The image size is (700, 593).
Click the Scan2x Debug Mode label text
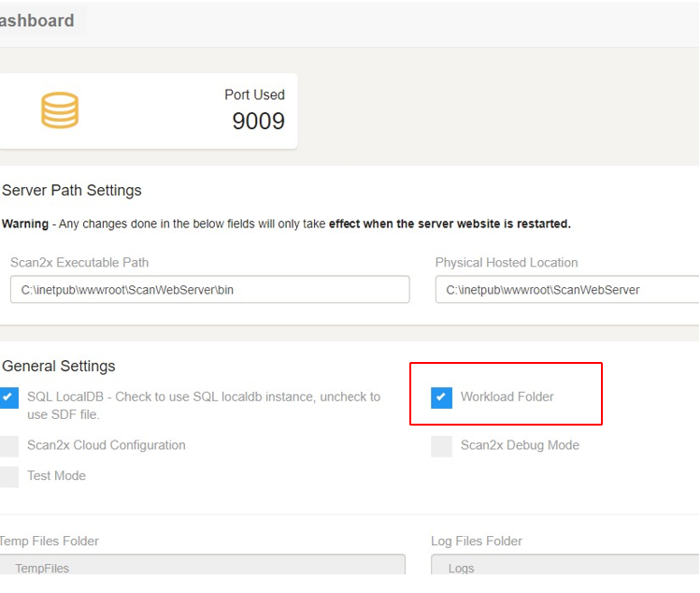pyautogui.click(x=520, y=446)
